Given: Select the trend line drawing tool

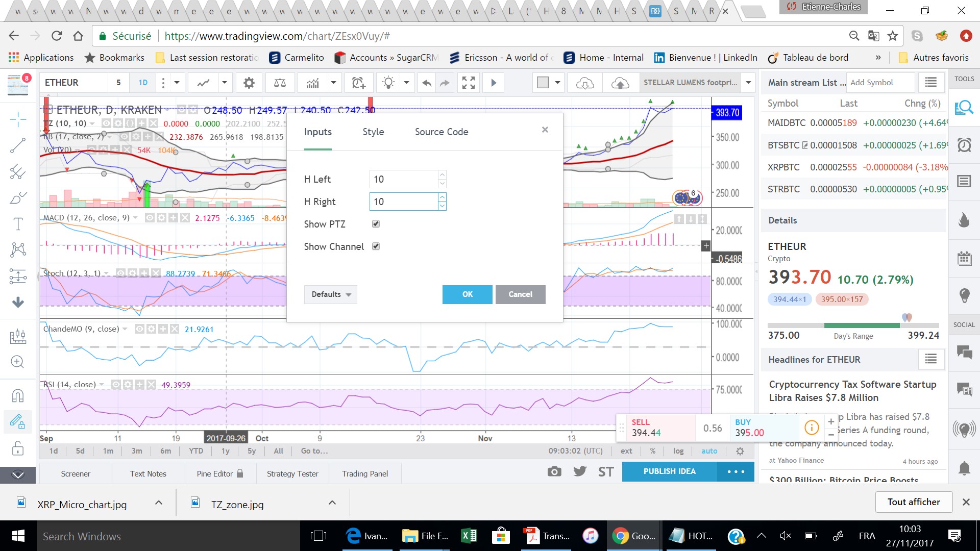Looking at the screenshot, I should tap(18, 146).
